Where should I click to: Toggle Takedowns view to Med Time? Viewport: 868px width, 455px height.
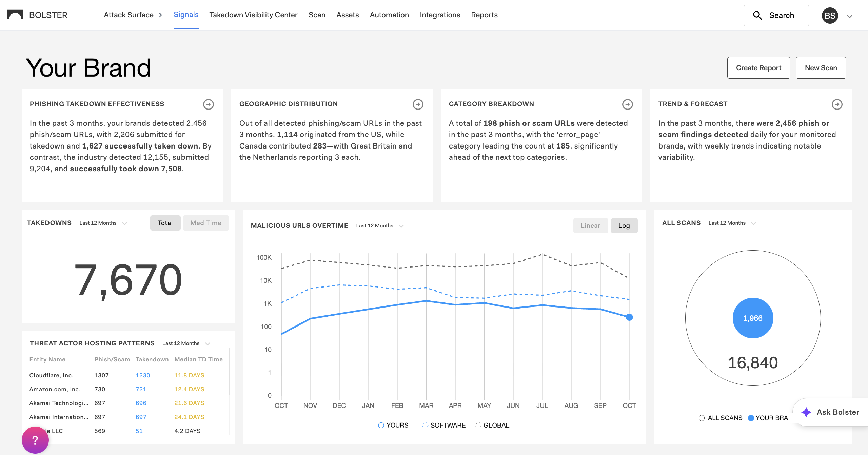point(206,223)
